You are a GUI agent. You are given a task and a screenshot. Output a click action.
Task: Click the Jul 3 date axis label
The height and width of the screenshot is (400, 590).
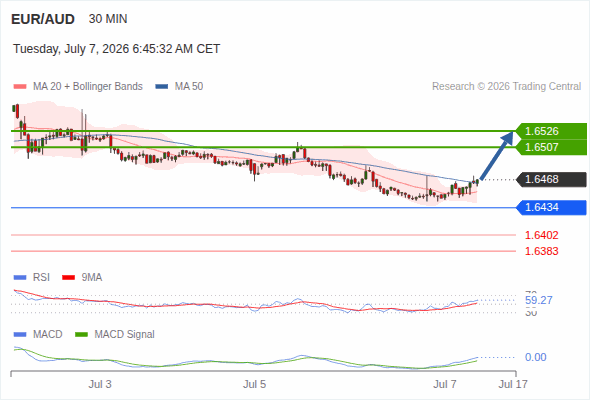coord(100,384)
